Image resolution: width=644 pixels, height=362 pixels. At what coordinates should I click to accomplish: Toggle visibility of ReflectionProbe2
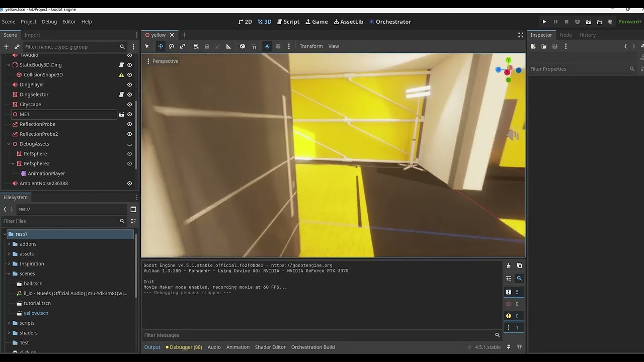pos(129,134)
